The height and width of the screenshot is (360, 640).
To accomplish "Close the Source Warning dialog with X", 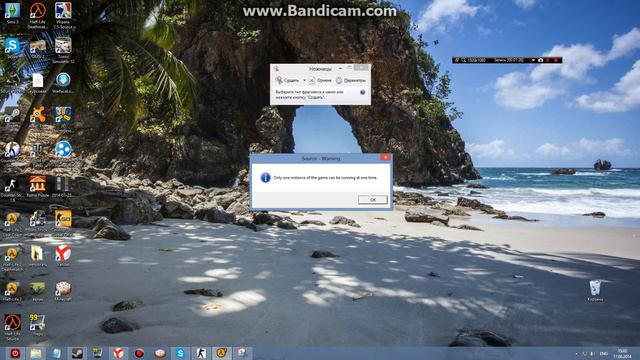I will [x=385, y=157].
